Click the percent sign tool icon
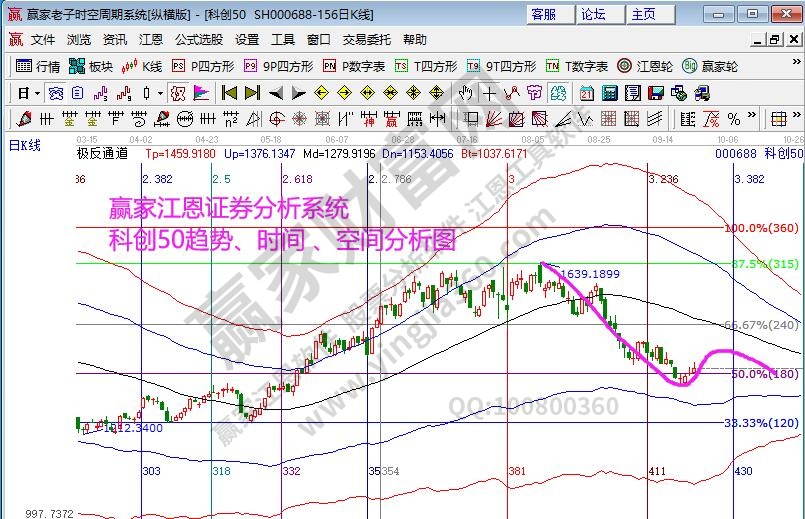 click(x=733, y=119)
